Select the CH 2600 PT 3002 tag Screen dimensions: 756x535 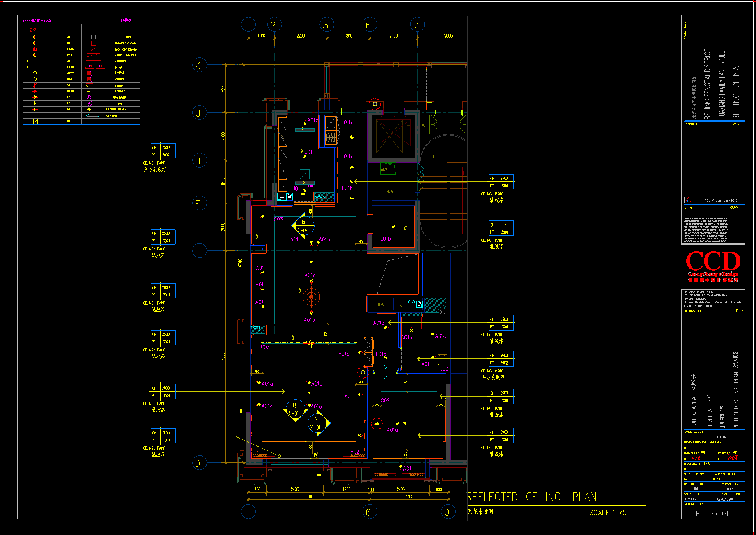point(501,359)
